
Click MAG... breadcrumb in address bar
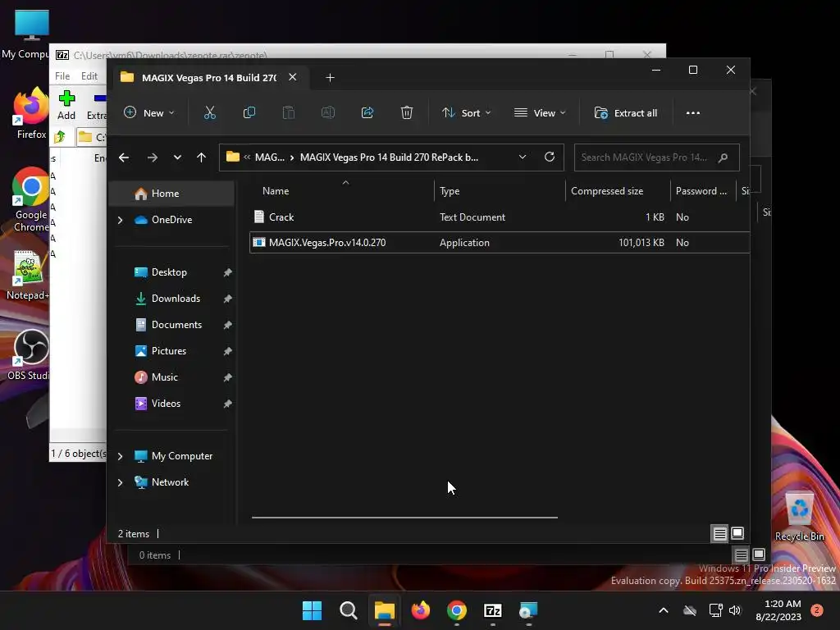(269, 157)
